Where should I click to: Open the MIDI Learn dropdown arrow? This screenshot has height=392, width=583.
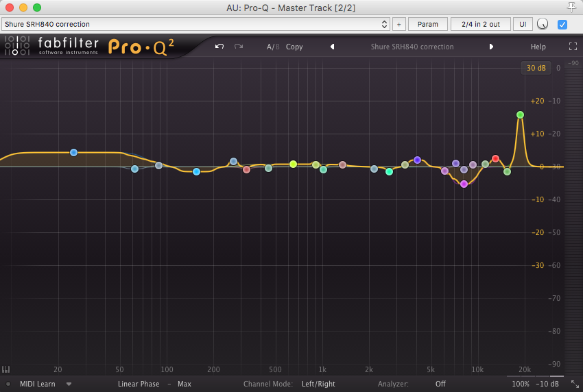coord(69,384)
